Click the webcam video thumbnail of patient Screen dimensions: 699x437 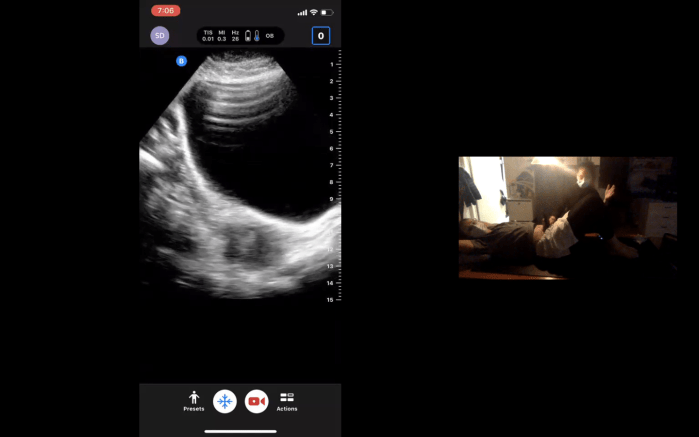[567, 217]
